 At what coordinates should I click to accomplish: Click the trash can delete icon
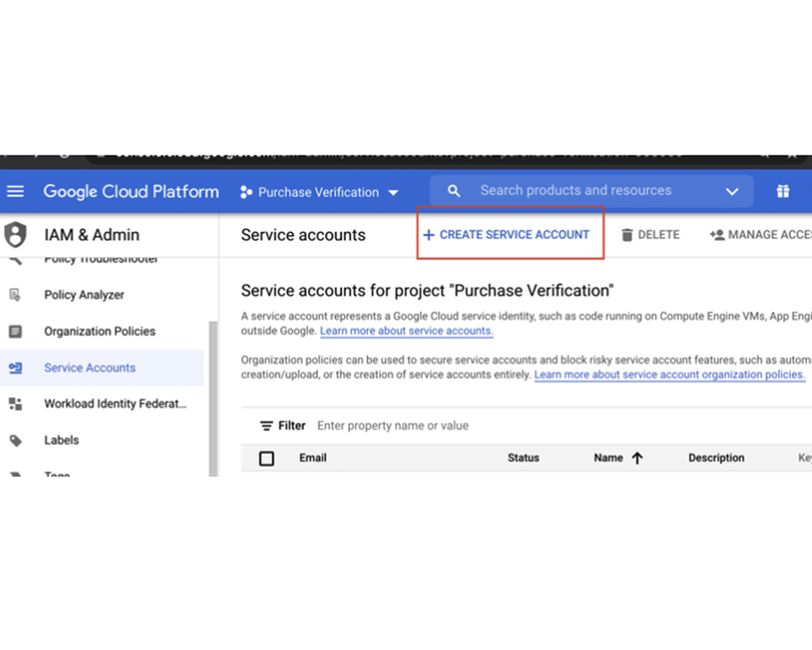(627, 235)
